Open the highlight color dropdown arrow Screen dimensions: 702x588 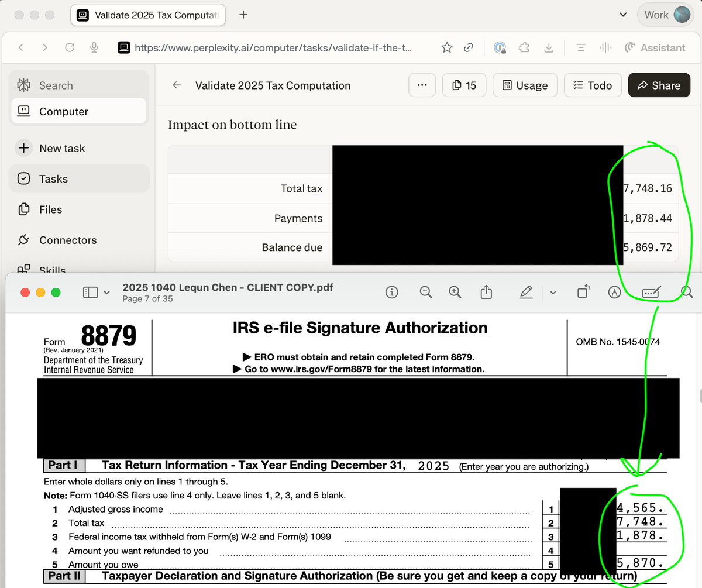[553, 293]
